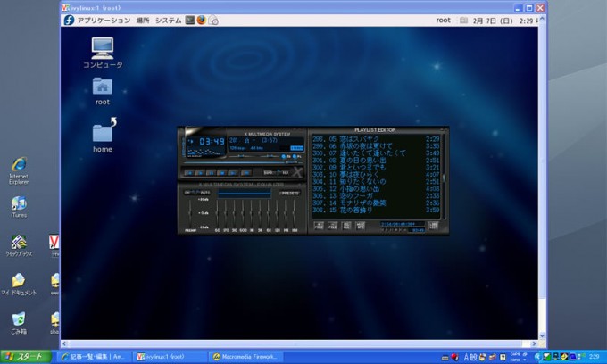Toggle the equalizer AUTO button

click(205, 193)
